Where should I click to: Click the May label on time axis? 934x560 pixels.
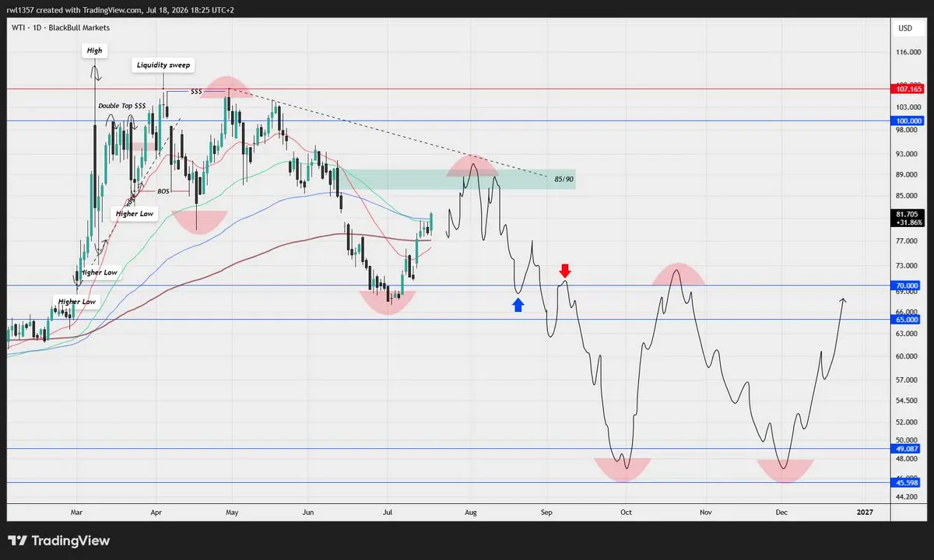pyautogui.click(x=231, y=513)
